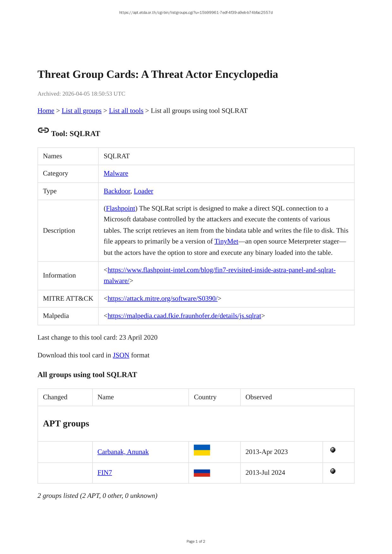
Task: Click the Russia flag in FIN7 row
Action: click(x=202, y=473)
